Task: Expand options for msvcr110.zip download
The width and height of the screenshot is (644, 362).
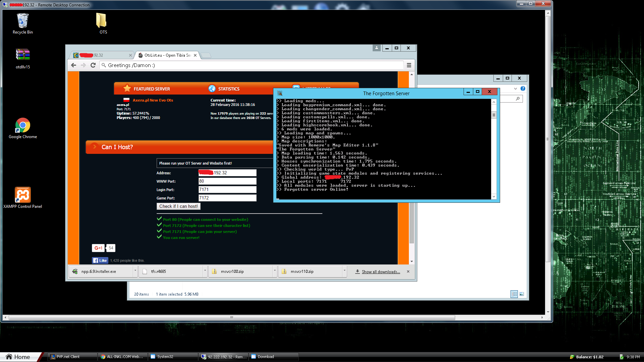Action: tap(344, 270)
